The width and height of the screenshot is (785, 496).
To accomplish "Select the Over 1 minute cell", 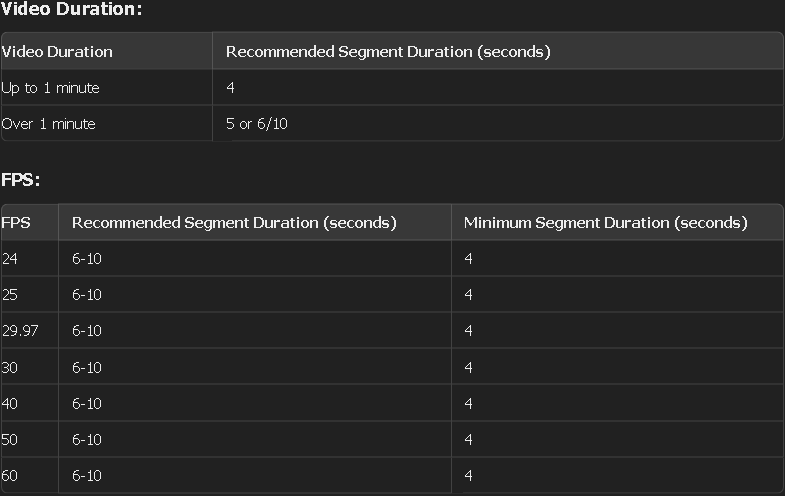I will [x=107, y=124].
